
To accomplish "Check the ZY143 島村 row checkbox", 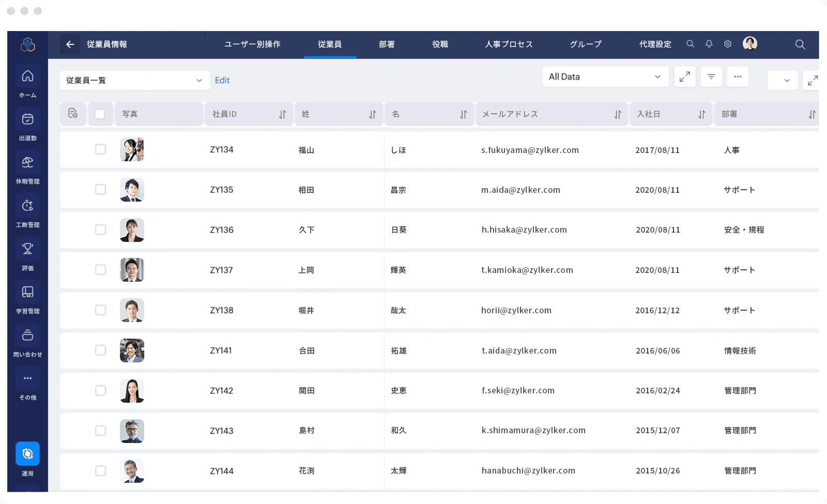I will coord(100,431).
